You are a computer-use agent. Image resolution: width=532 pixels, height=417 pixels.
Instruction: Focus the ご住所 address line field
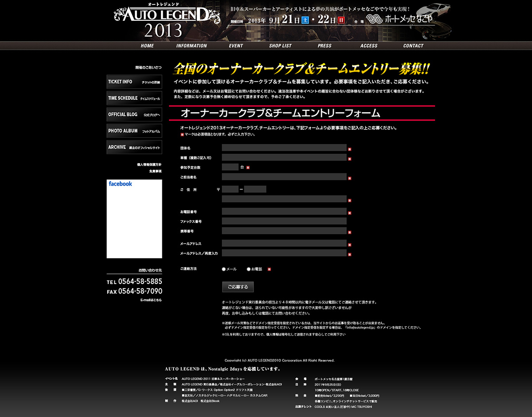pos(284,199)
